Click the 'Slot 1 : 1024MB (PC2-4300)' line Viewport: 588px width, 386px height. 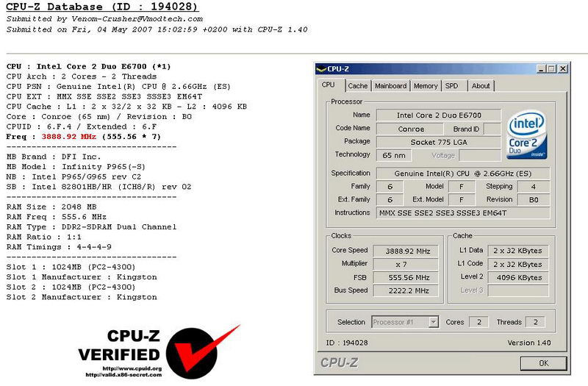click(x=71, y=267)
